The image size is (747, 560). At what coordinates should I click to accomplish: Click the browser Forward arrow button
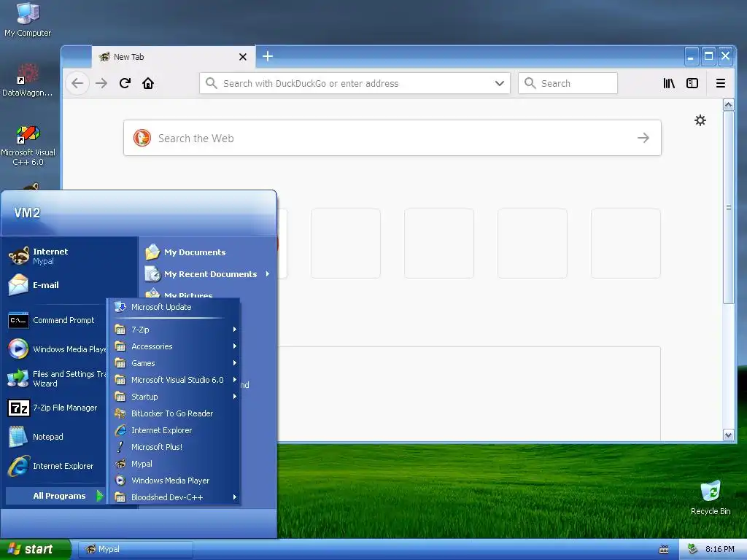101,83
